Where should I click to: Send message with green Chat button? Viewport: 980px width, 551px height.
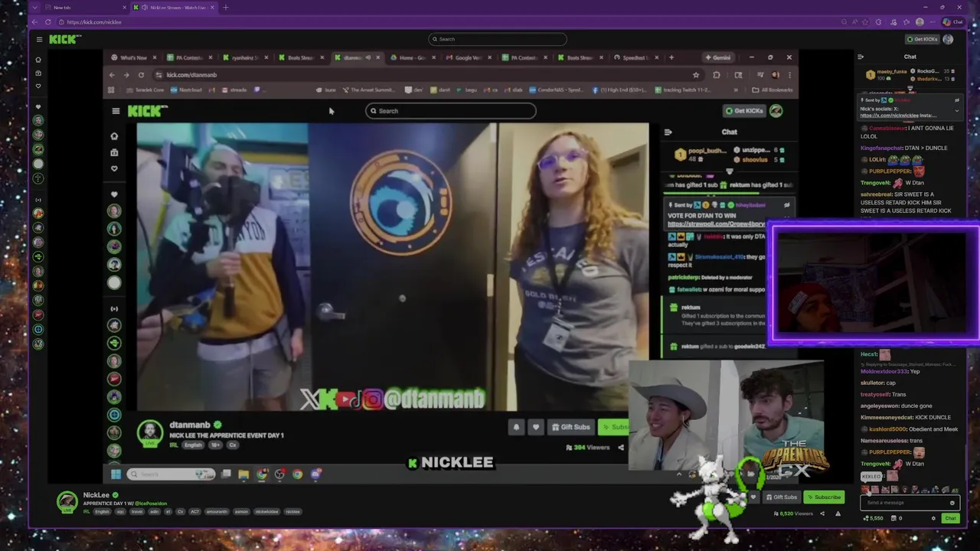[950, 518]
